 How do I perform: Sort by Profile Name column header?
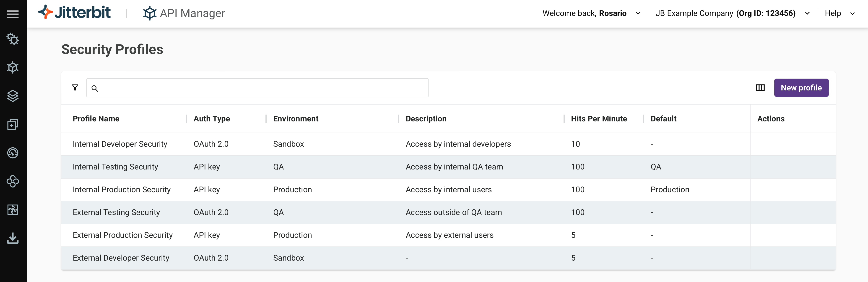click(96, 119)
